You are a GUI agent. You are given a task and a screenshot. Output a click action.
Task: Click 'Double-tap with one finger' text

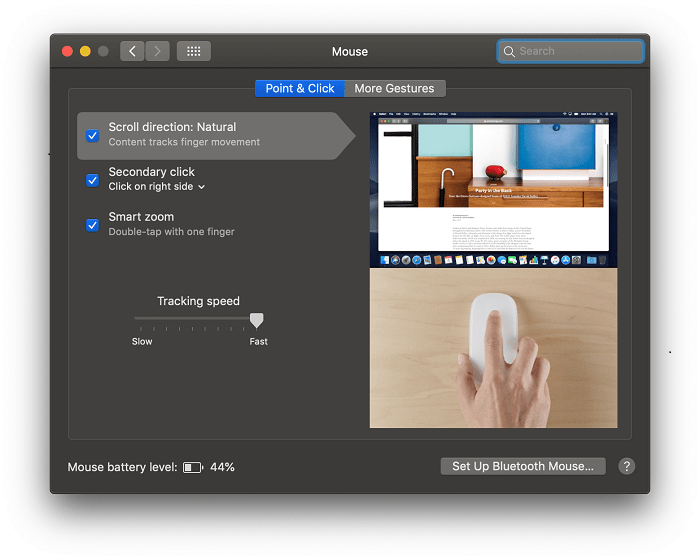click(x=171, y=232)
